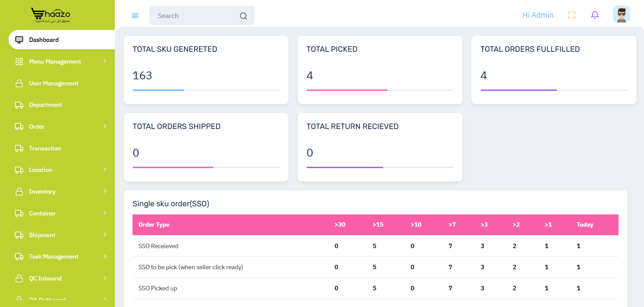Focus the Search input field
This screenshot has width=644, height=307.
[x=202, y=16]
